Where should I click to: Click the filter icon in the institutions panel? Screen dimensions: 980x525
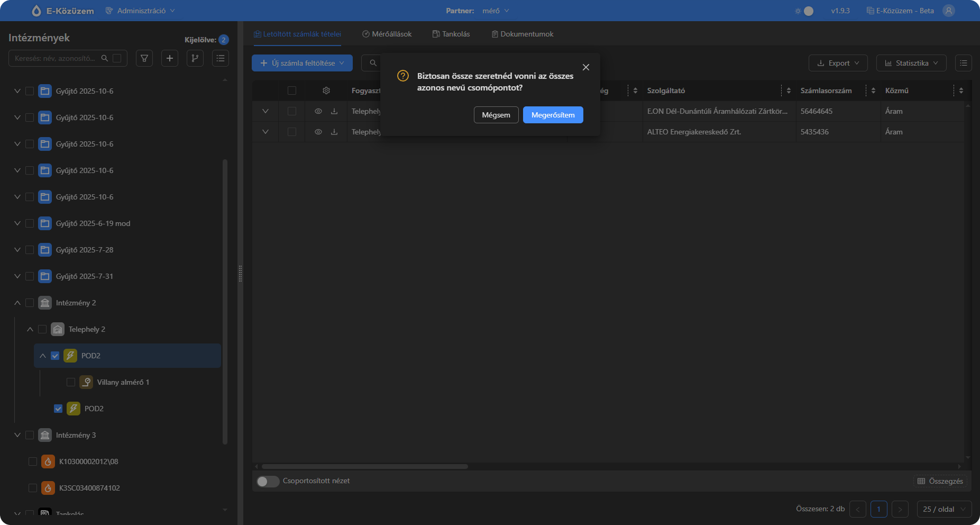click(144, 58)
